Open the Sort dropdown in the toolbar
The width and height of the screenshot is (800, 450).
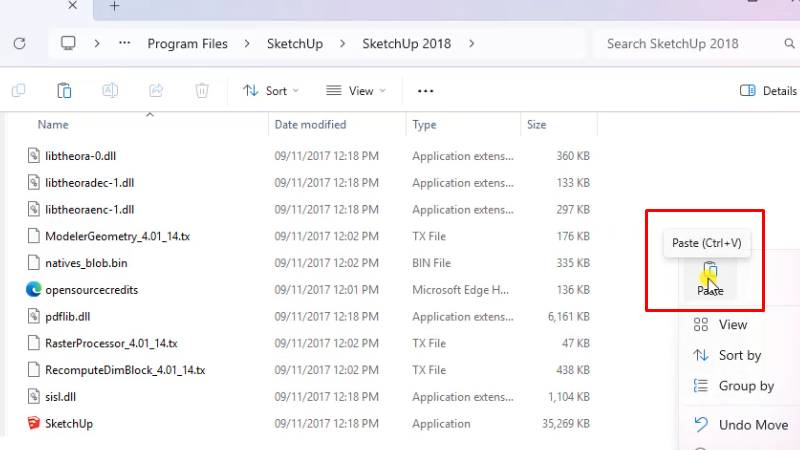[x=270, y=91]
